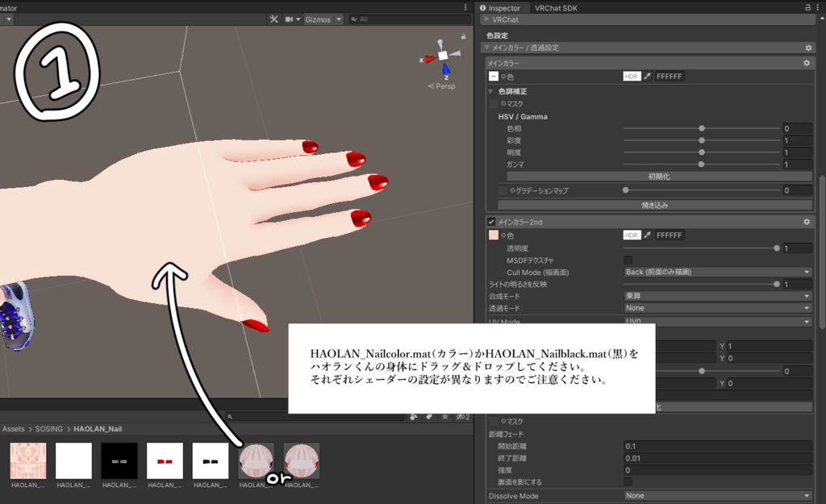Enable the マスク checkbox under 色調補正

[493, 103]
